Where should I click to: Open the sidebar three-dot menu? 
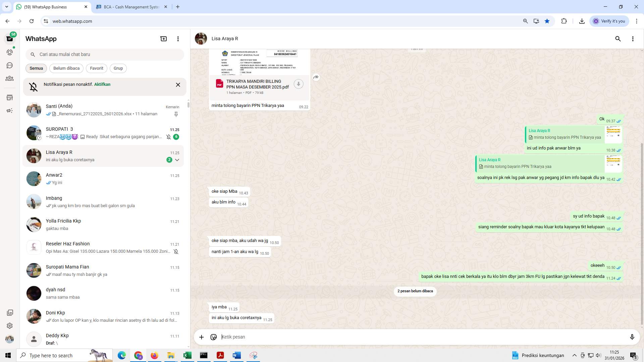pos(178,39)
